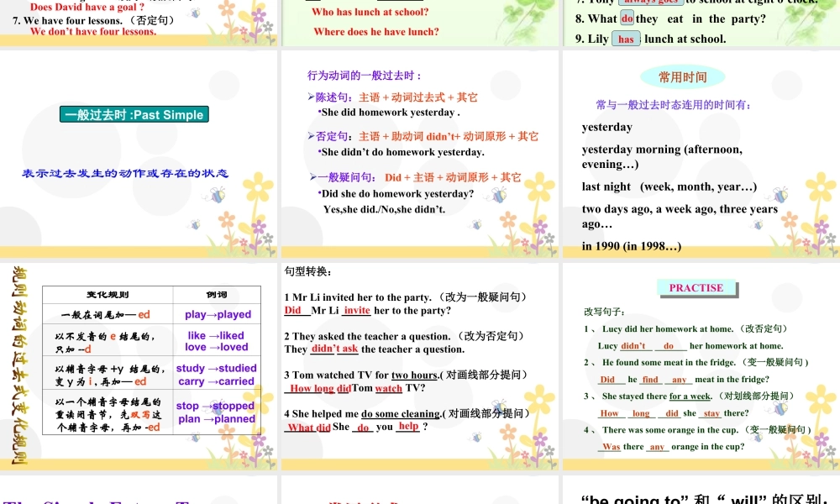840x504 pixels.
Task: Toggle the highlighted 'has' box in sentence 9
Action: pos(626,39)
